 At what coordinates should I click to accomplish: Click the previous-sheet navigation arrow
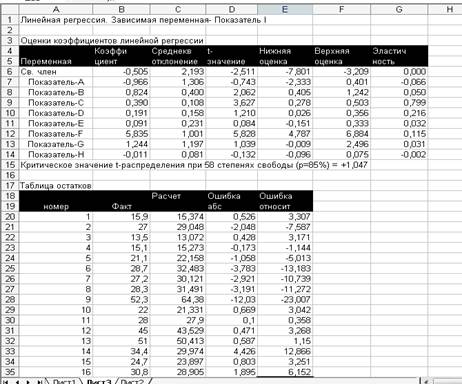tap(17, 382)
